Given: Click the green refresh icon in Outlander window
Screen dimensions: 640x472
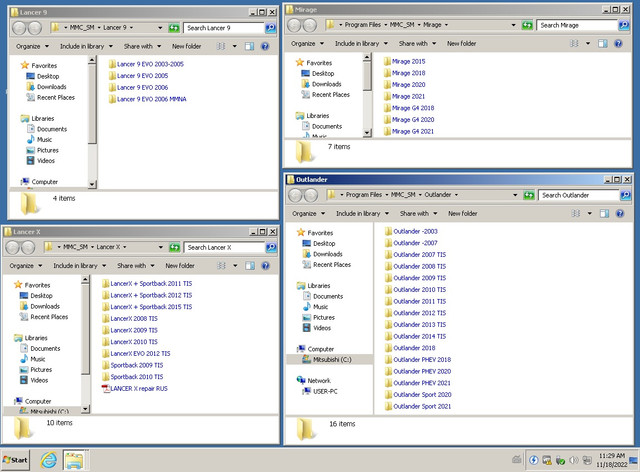Looking at the screenshot, I should (x=529, y=195).
